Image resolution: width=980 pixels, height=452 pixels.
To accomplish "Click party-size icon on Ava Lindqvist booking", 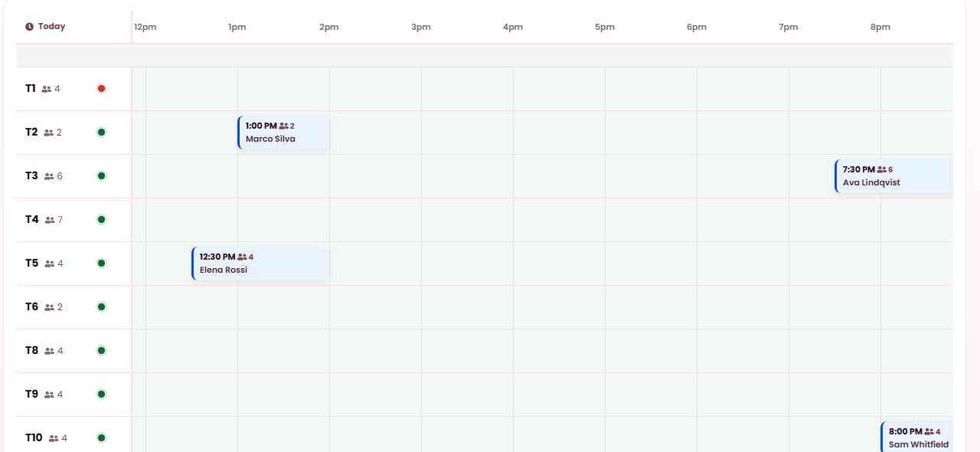I will coord(882,169).
